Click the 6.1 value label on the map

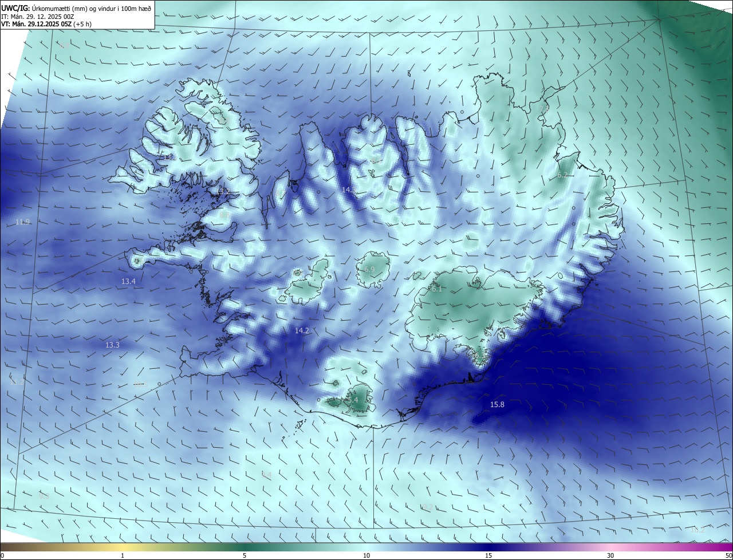point(436,290)
